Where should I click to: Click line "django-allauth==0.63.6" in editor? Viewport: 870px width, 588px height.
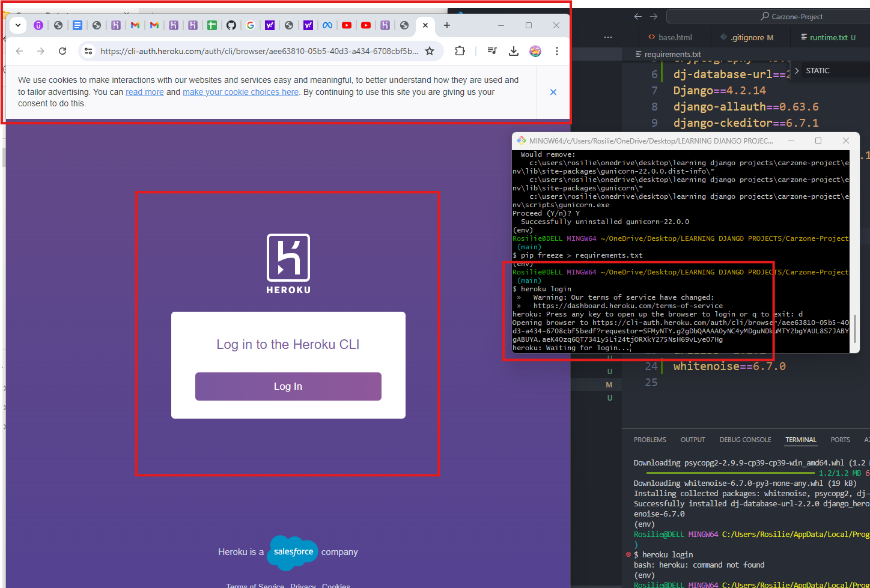point(746,107)
